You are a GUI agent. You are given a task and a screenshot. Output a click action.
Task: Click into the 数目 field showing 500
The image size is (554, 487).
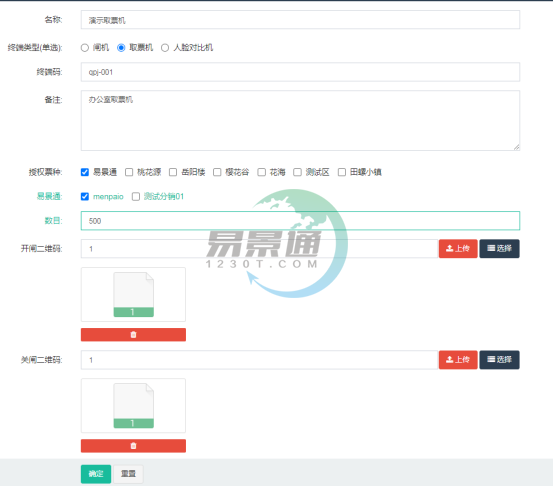300,221
